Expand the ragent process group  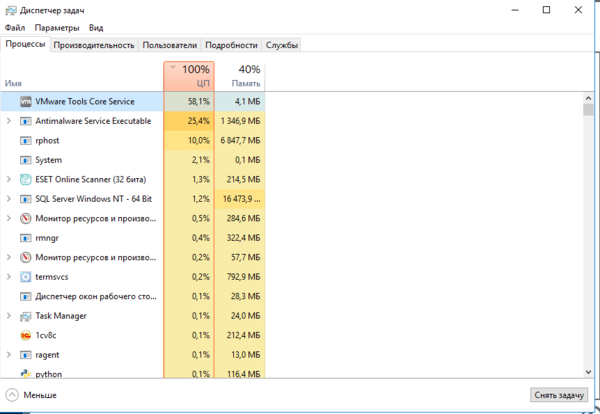(9, 355)
